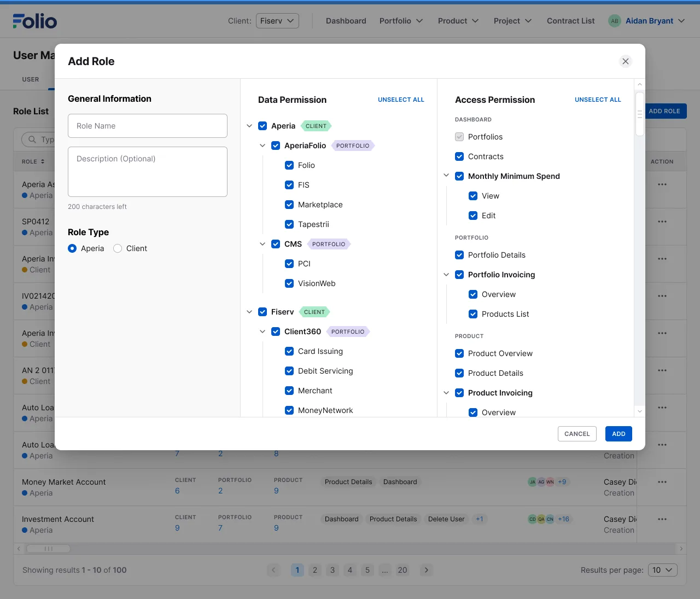Toggle Debit Servicing checkbox
The image size is (700, 599).
pos(289,371)
